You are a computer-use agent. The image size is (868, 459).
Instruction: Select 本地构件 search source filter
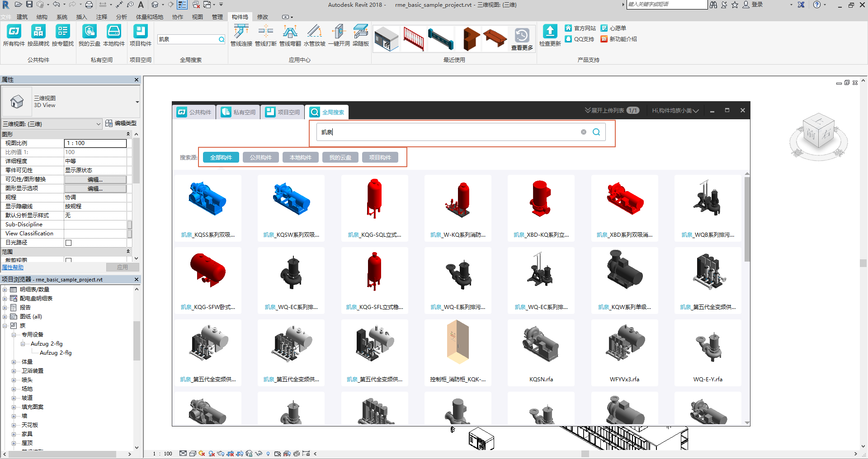pyautogui.click(x=301, y=157)
